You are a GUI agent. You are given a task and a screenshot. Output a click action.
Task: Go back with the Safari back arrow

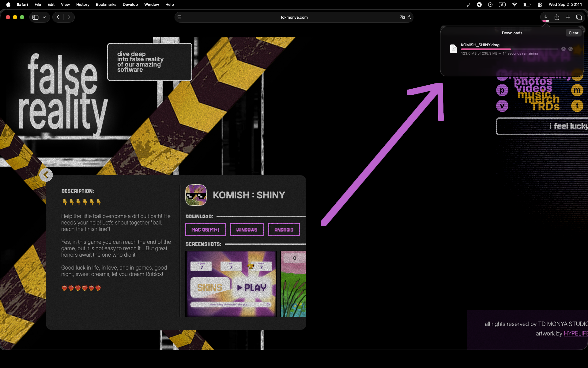[x=58, y=17]
